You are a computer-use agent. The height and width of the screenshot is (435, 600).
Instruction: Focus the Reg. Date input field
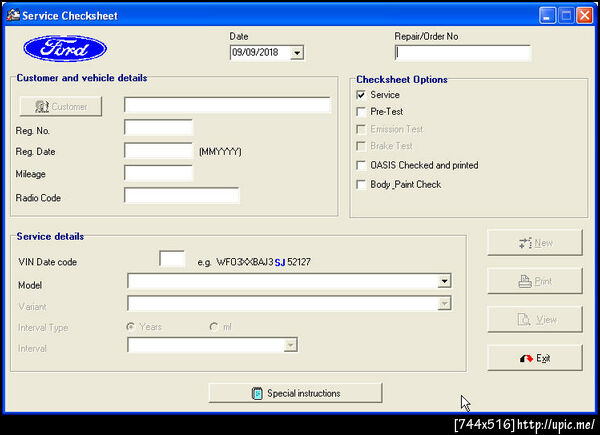(158, 150)
